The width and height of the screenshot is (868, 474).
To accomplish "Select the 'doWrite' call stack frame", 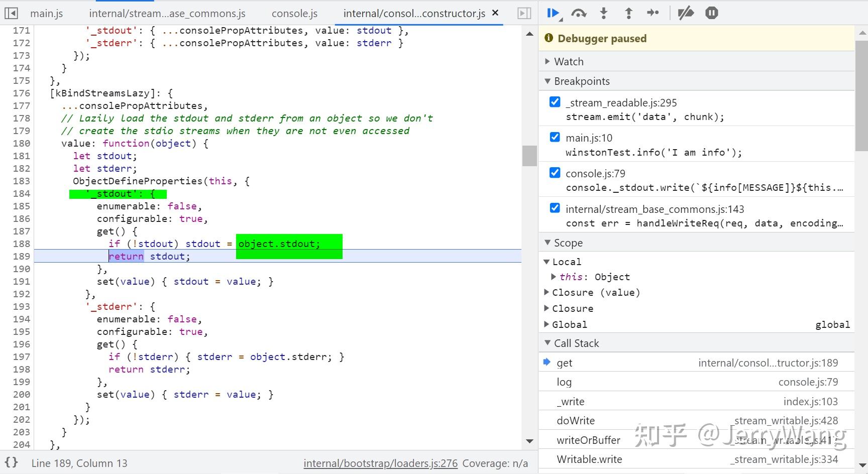I will click(696, 420).
